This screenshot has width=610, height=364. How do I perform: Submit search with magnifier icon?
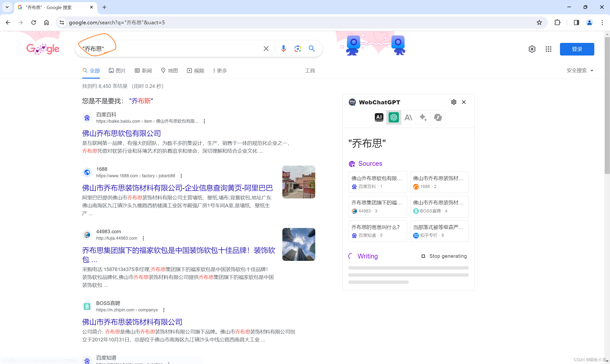tap(312, 49)
